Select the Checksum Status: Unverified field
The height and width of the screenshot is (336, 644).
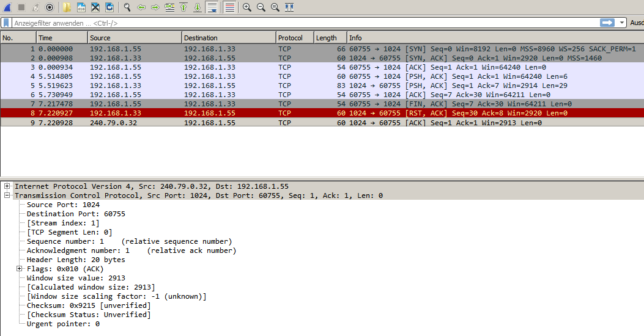coord(89,315)
